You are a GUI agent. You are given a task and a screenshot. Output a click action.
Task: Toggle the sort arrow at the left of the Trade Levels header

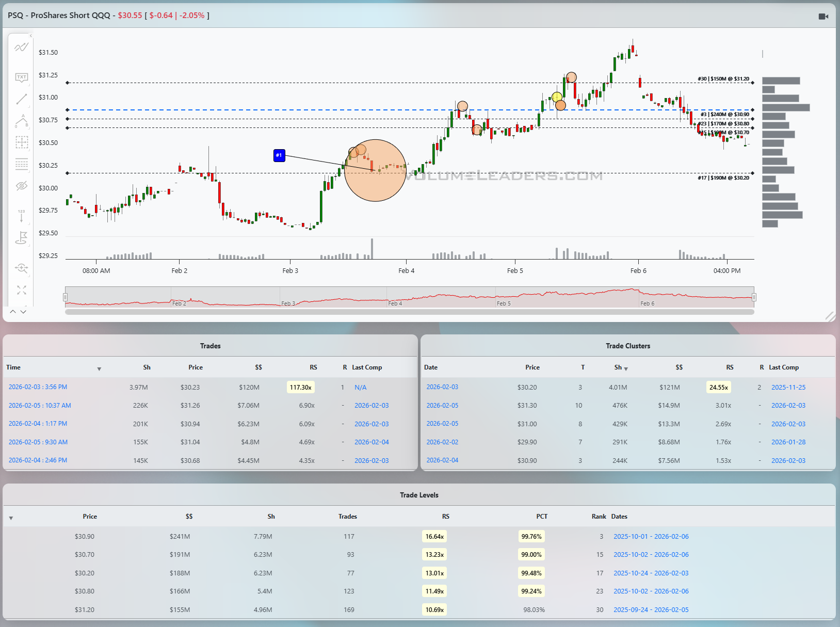11,518
